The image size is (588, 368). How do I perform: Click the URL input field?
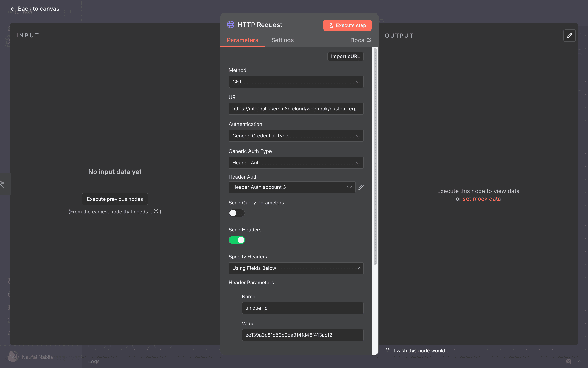pos(296,109)
